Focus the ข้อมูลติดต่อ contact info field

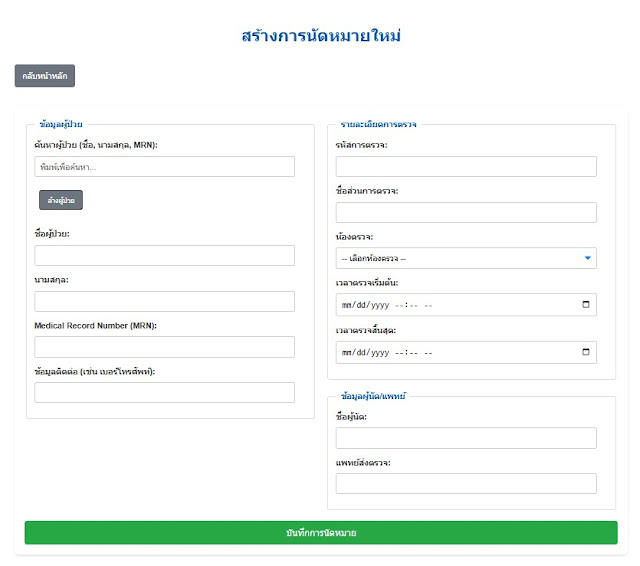coord(165,393)
